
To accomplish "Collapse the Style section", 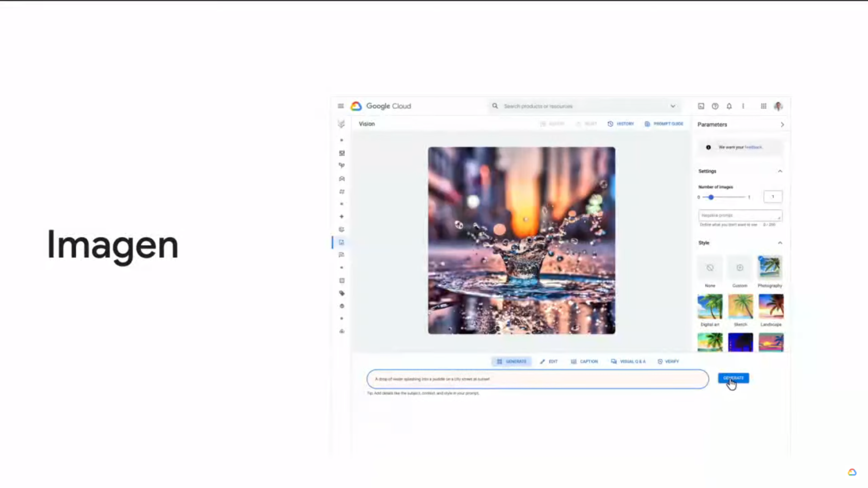I will 780,243.
